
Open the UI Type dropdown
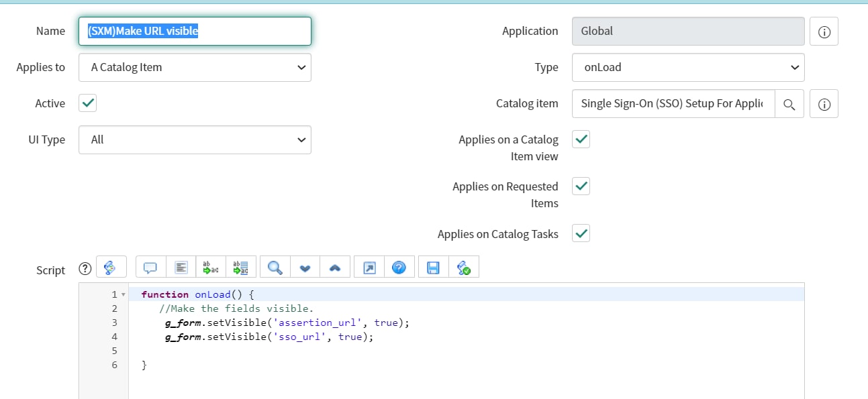(x=195, y=139)
